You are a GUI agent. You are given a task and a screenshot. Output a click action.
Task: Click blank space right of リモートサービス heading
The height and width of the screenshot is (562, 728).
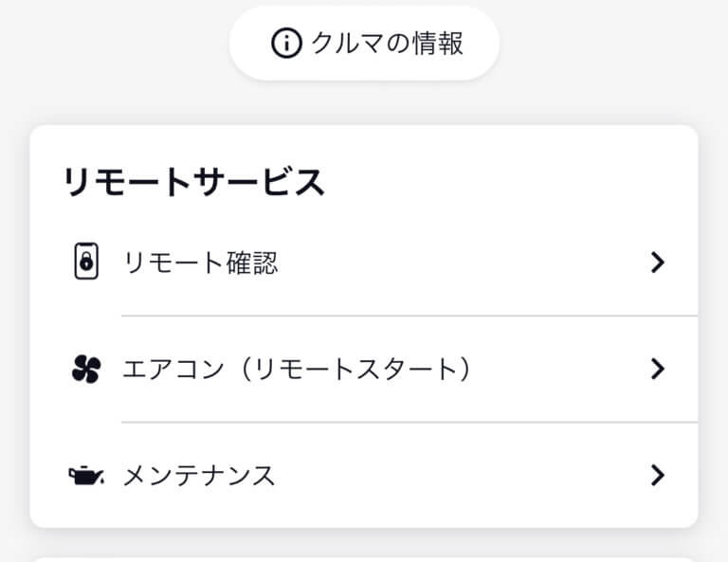tap(511, 182)
